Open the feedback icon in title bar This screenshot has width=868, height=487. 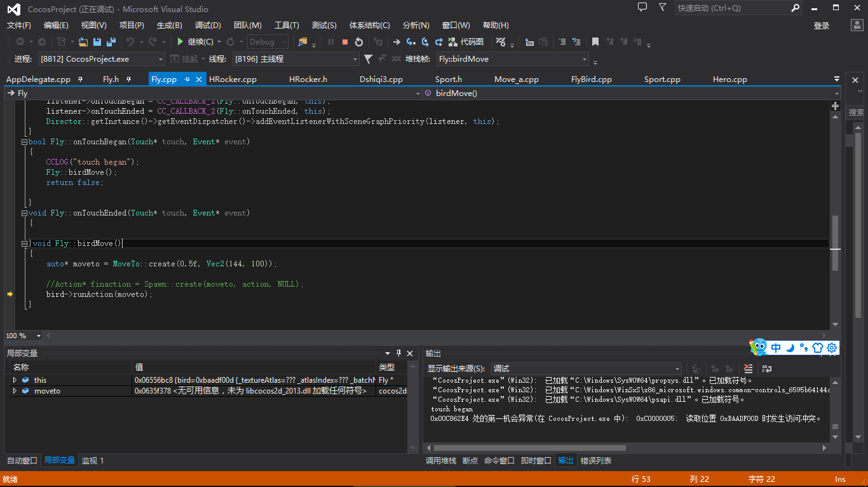[642, 8]
